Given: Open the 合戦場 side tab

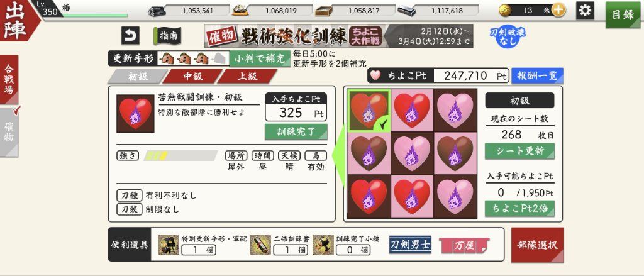Looking at the screenshot, I should (9, 79).
